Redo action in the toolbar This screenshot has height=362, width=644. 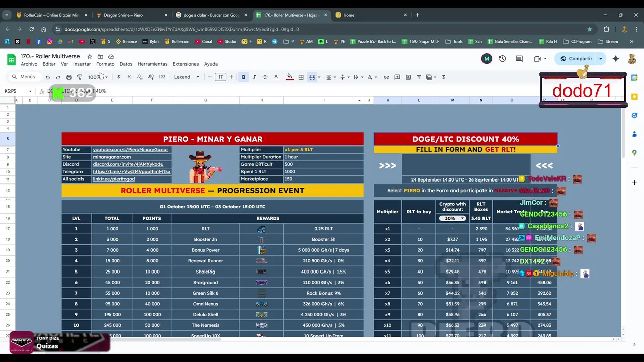point(58,77)
